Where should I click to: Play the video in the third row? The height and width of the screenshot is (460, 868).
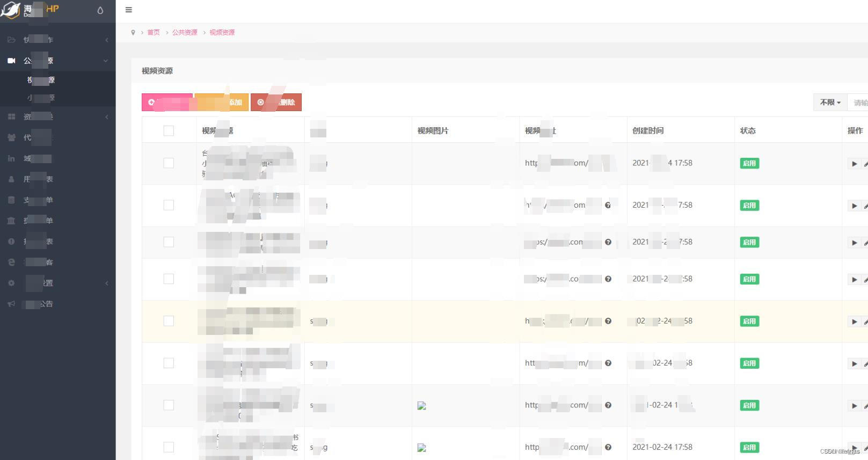pos(854,243)
